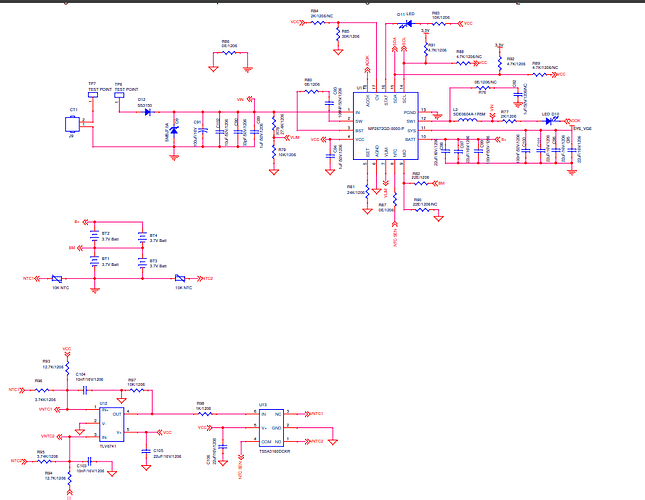This screenshot has height=500, width=645.
Task: Select the TS5A3160DCKR switch U13
Action: [270, 427]
